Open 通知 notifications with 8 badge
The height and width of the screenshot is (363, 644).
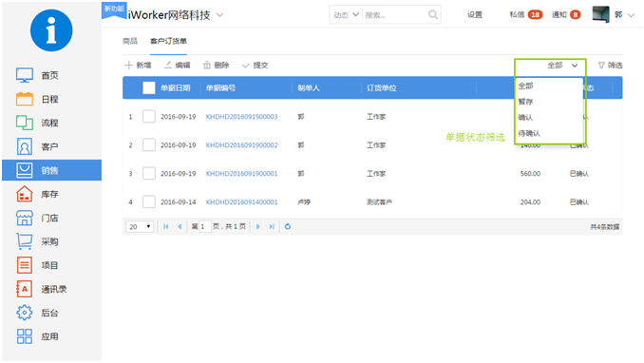tap(566, 15)
